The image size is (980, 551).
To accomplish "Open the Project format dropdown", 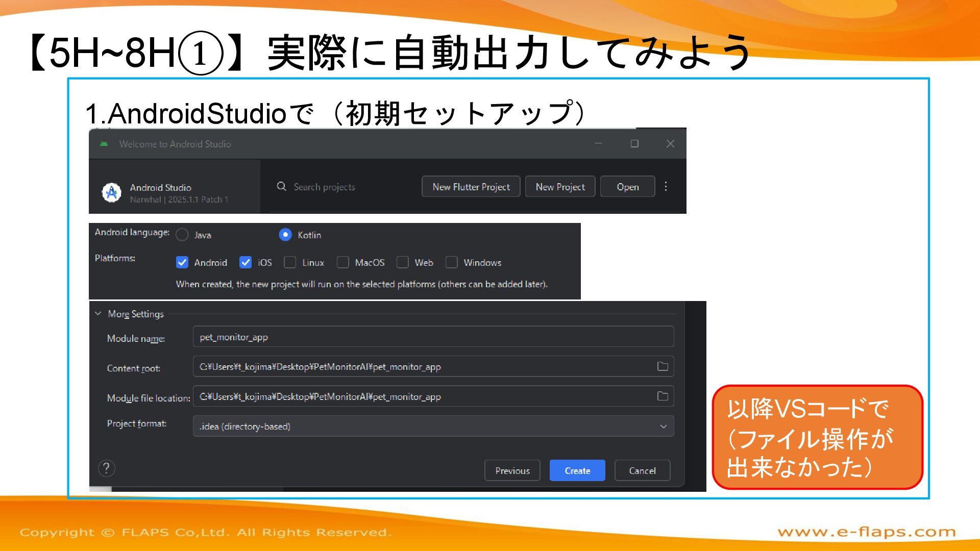I will 433,426.
